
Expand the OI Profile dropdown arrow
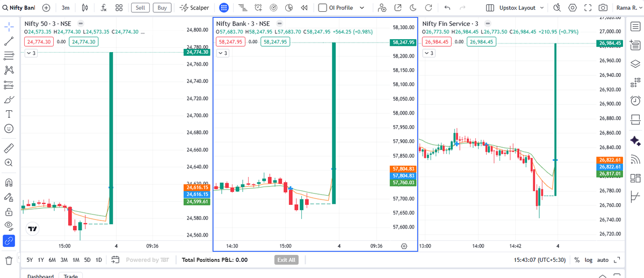pyautogui.click(x=362, y=8)
